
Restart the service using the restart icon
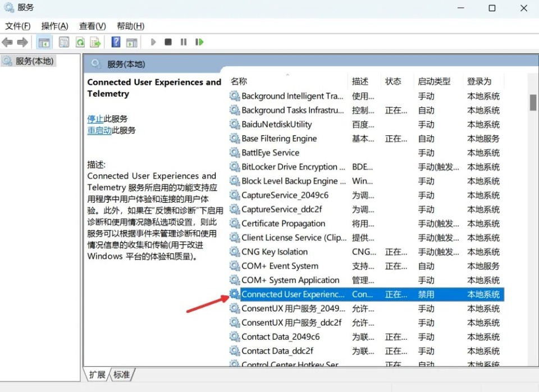click(199, 42)
